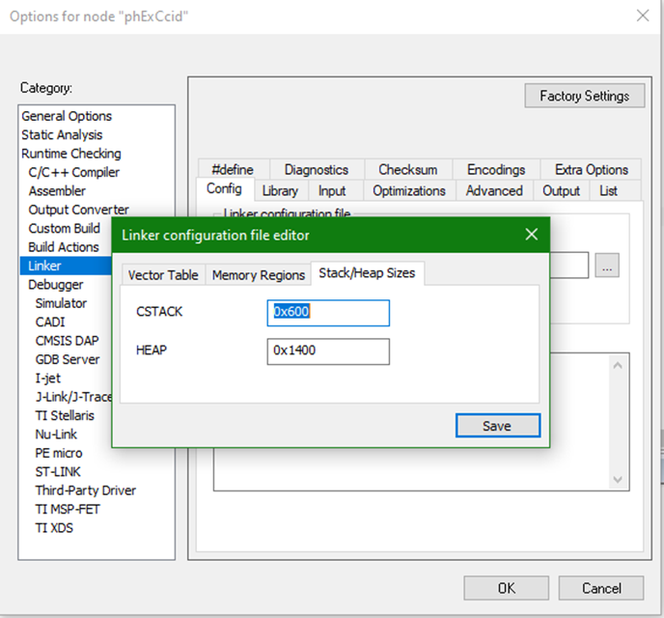Save the linker configuration

pyautogui.click(x=498, y=425)
